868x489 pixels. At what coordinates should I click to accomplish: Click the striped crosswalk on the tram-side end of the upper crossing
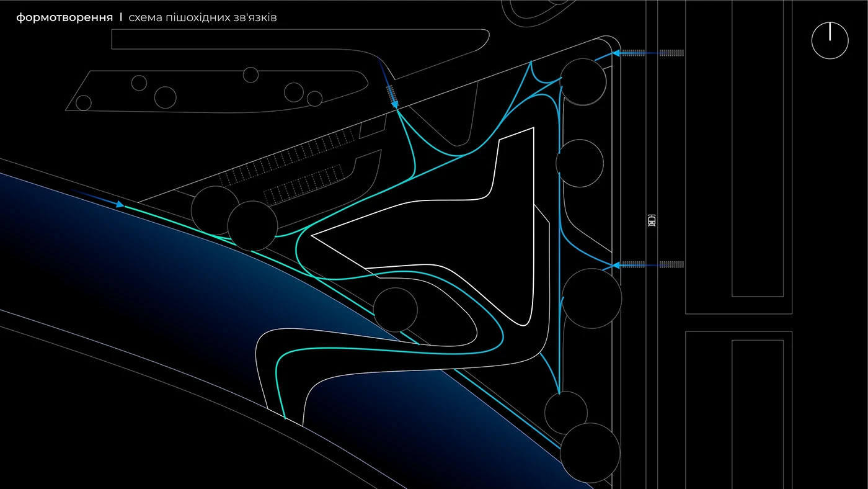click(x=672, y=53)
